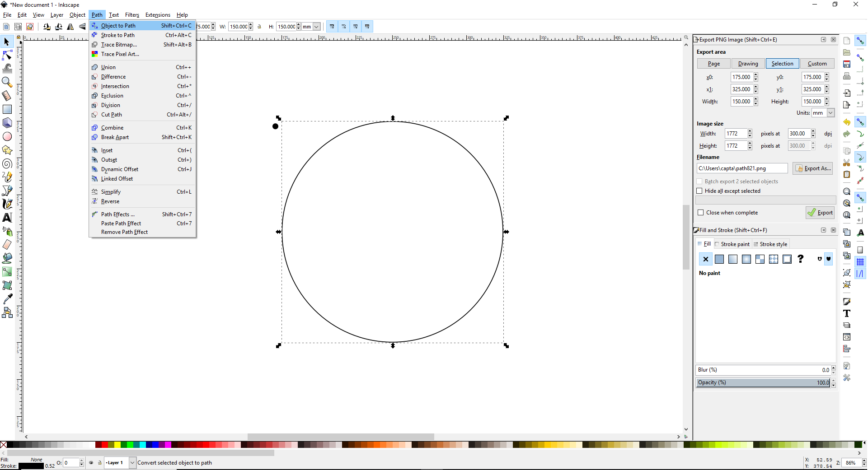
Task: Click the image Width 1772 spinner
Action: click(x=750, y=134)
